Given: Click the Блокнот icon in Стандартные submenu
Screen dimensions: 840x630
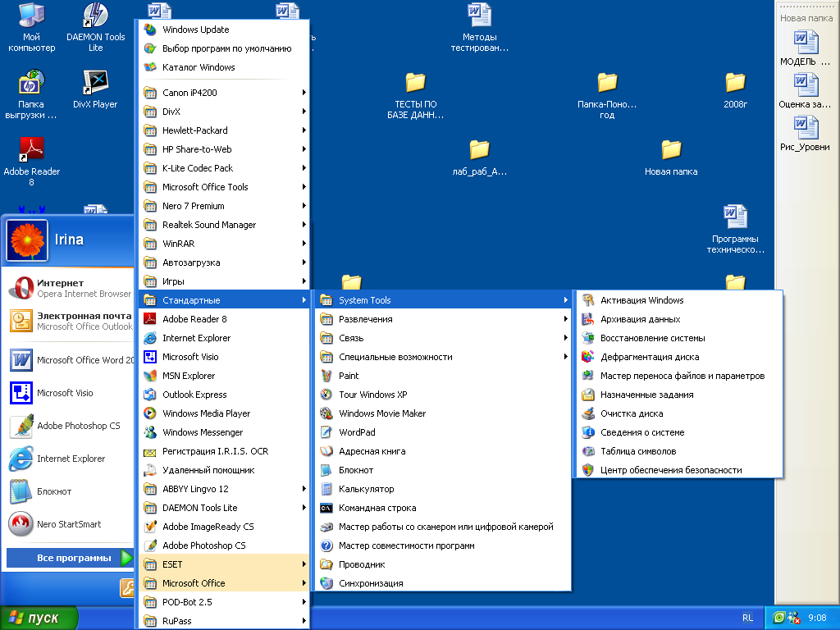Looking at the screenshot, I should point(326,470).
